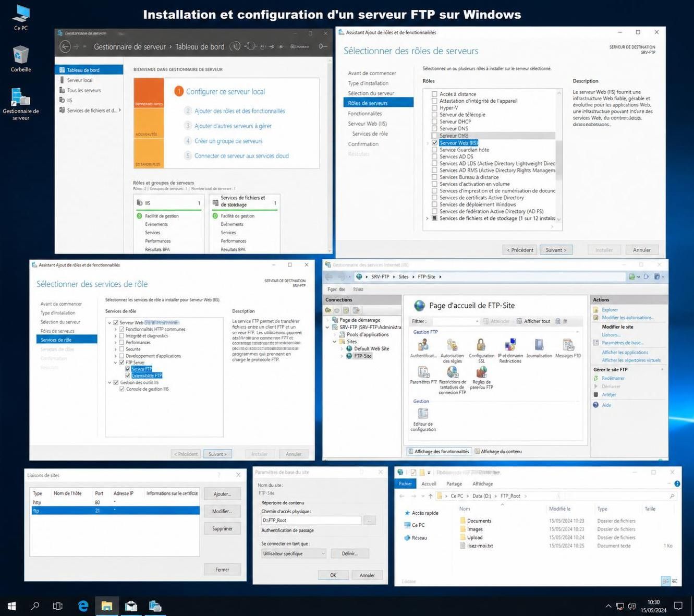Click the Arrêter stop icon in Actions
The width and height of the screenshot is (694, 616).
point(596,394)
